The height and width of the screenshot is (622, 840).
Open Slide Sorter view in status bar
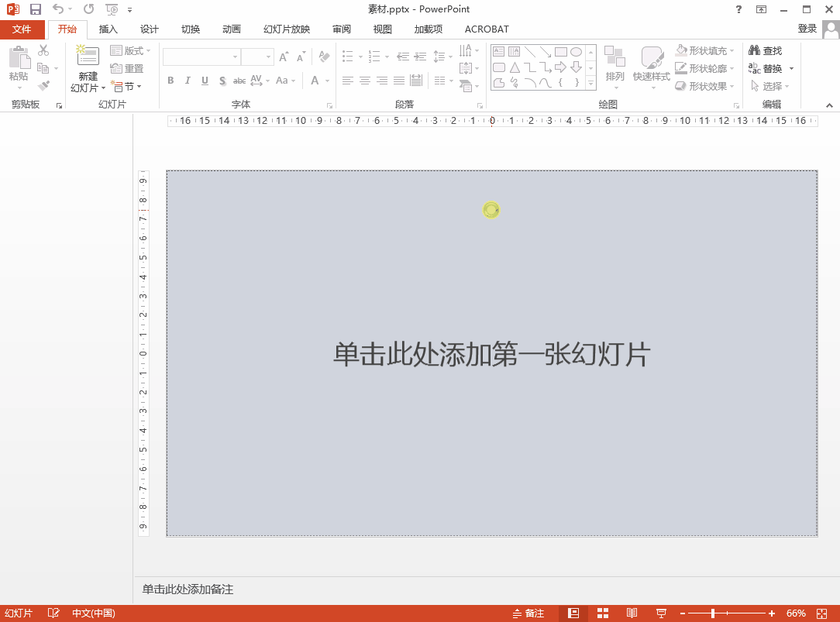[603, 613]
